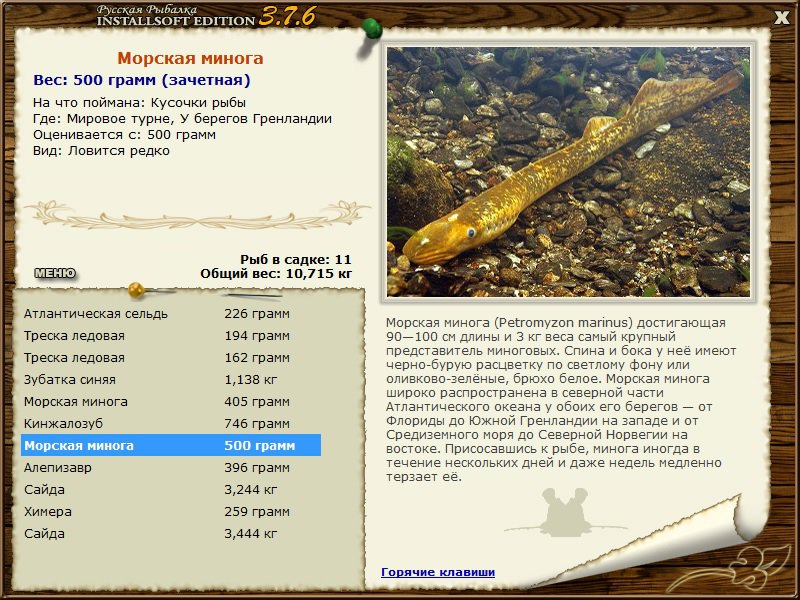Image resolution: width=800 pixels, height=600 pixels.
Task: Open the Горячие клавиши link
Action: click(438, 572)
